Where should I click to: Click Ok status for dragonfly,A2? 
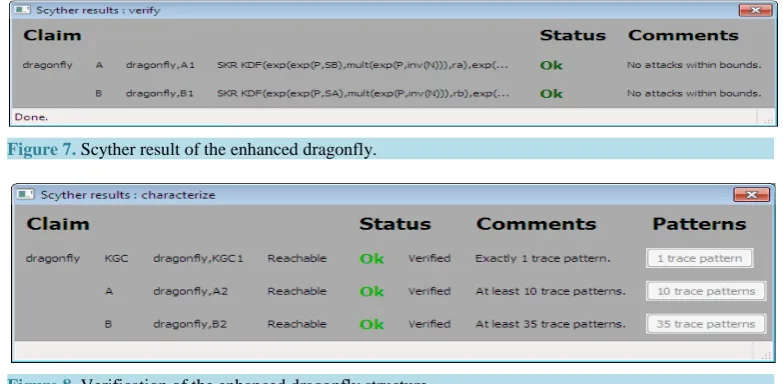(x=372, y=292)
